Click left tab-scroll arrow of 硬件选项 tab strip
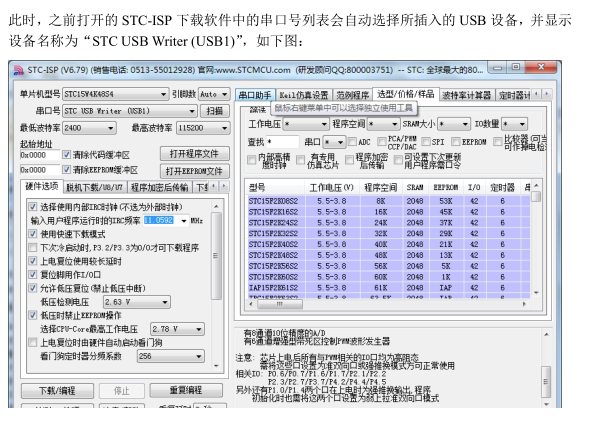The height and width of the screenshot is (424, 607). pyautogui.click(x=213, y=186)
